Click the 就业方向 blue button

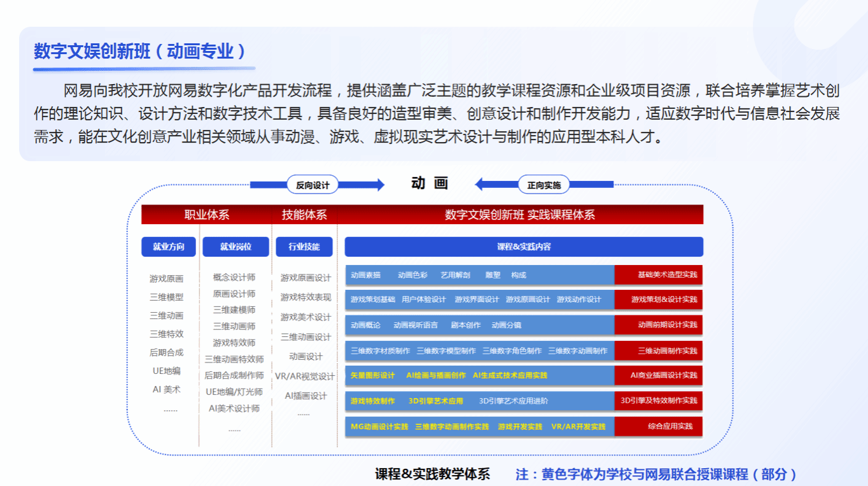[x=168, y=247]
